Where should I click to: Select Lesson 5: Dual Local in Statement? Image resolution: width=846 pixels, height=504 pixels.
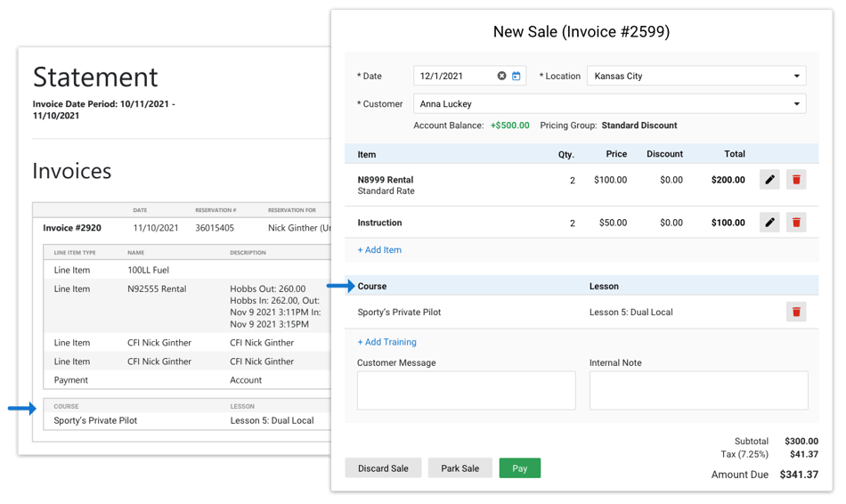point(272,420)
